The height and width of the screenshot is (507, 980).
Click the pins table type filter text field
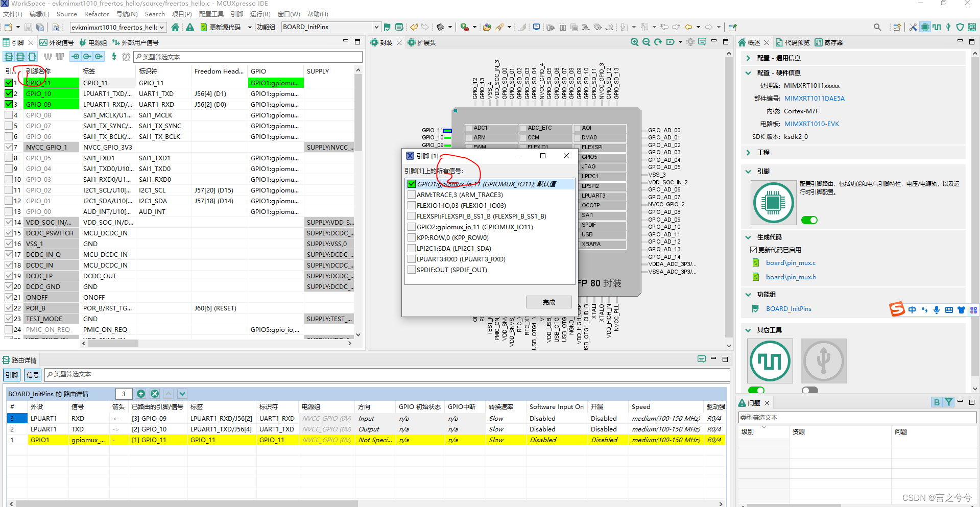point(248,57)
